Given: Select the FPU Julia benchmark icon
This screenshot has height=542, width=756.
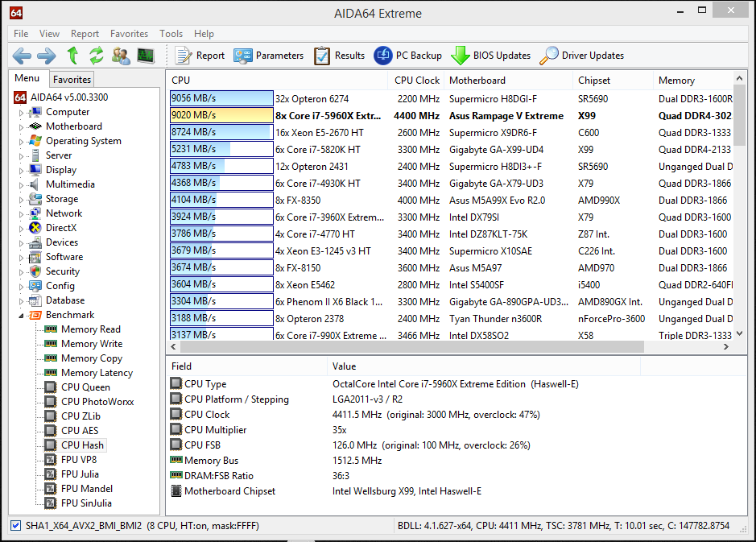Looking at the screenshot, I should (51, 474).
